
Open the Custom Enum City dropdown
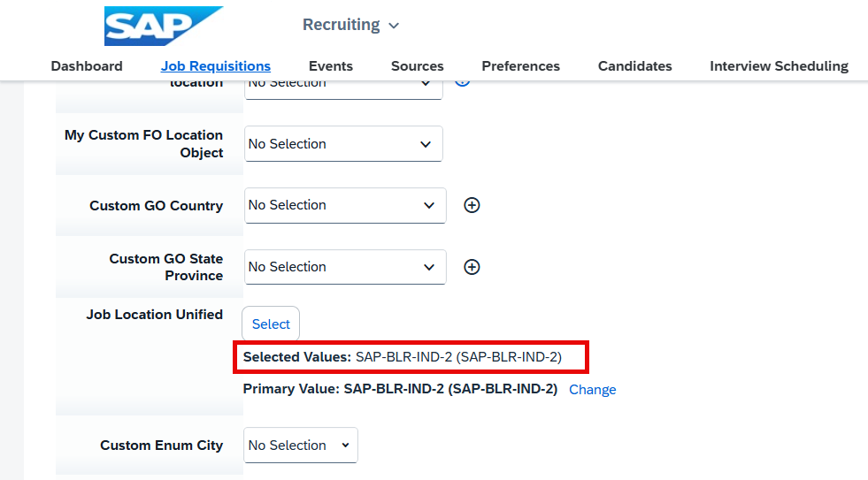point(301,446)
